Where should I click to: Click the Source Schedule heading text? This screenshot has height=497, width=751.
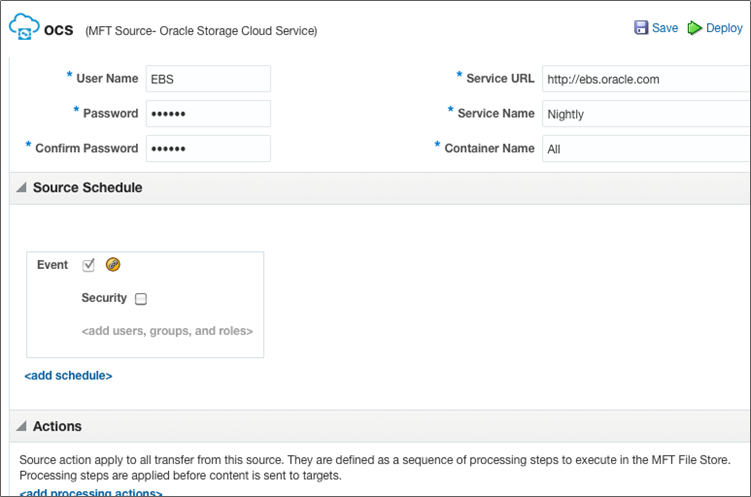[88, 187]
